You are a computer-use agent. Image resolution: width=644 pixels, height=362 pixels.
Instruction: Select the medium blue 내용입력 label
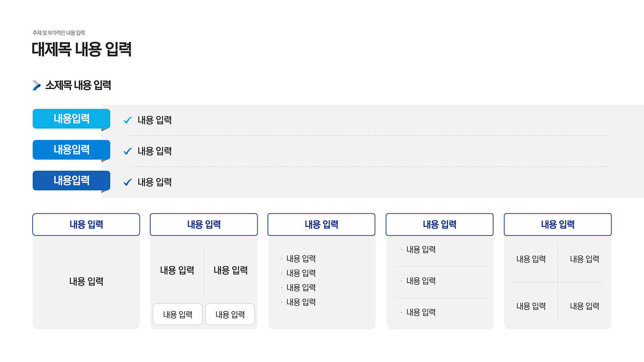pyautogui.click(x=71, y=150)
